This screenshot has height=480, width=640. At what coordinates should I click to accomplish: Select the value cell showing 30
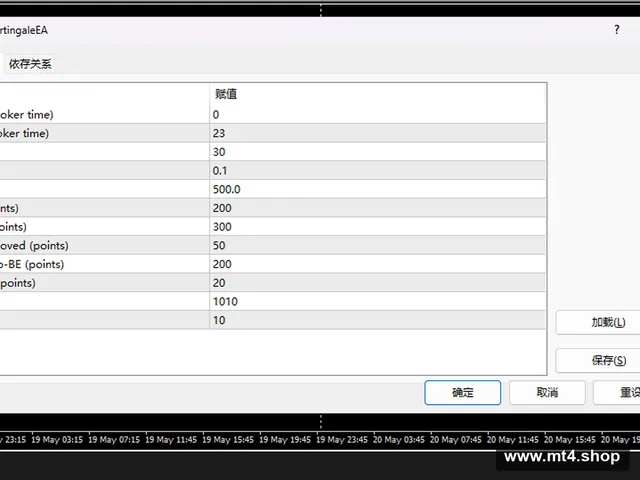tap(378, 152)
